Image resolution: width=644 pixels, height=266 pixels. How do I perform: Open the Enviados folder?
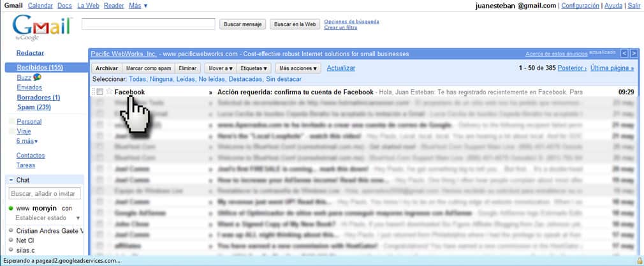tap(29, 87)
